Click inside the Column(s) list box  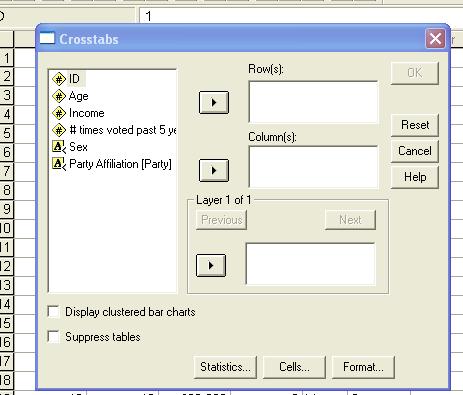(313, 167)
